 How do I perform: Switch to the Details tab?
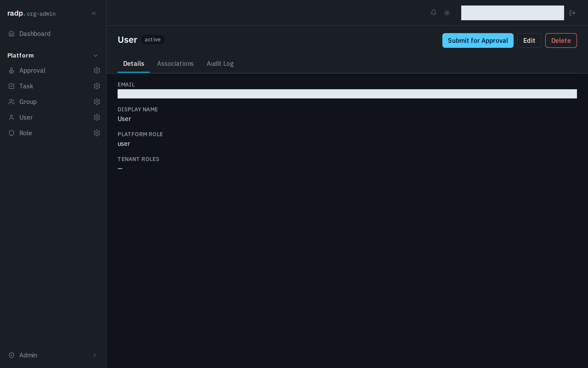click(134, 63)
